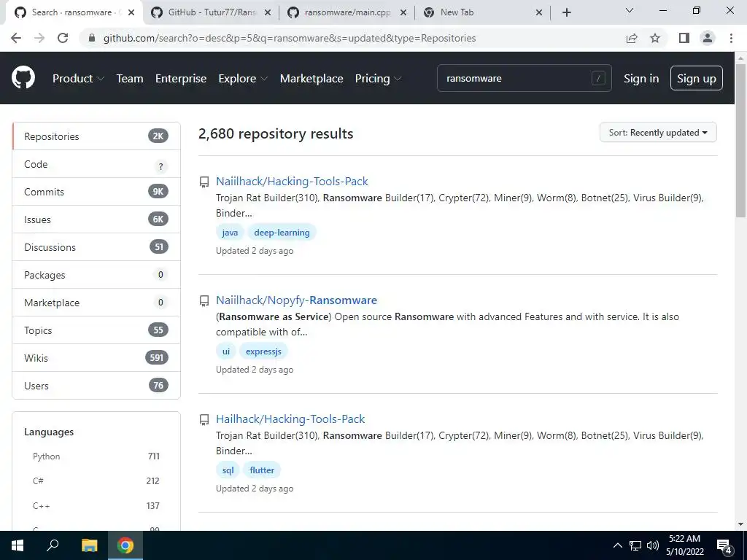This screenshot has height=560, width=747.
Task: Select Code in the results sidebar
Action: tap(96, 164)
